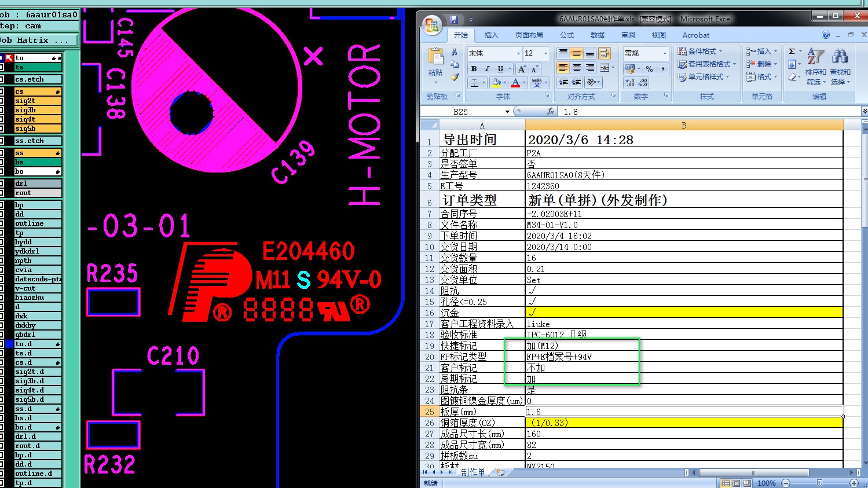Click the Cut scissors icon
The height and width of the screenshot is (488, 868).
pos(455,52)
